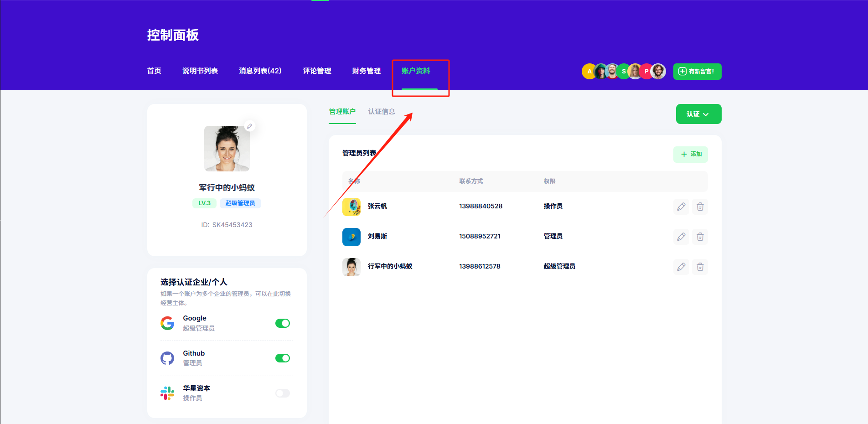Image resolution: width=868 pixels, height=424 pixels.
Task: Open the 消息列表(42) menu item
Action: coord(260,71)
